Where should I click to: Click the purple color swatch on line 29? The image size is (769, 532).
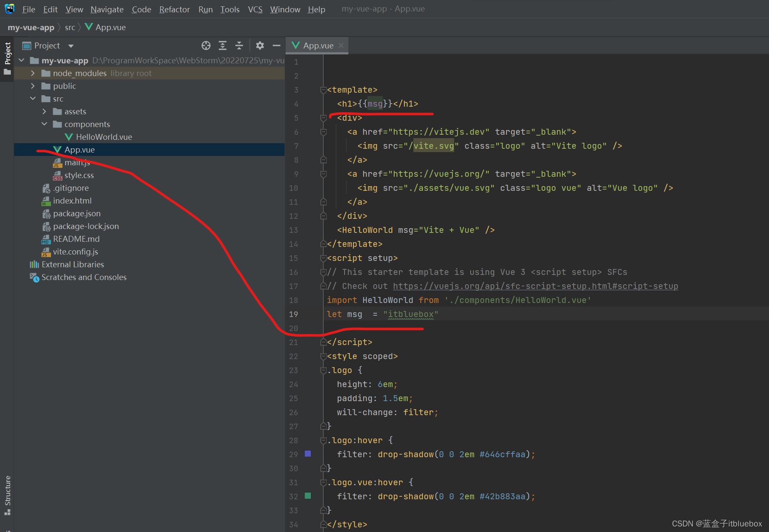[308, 454]
